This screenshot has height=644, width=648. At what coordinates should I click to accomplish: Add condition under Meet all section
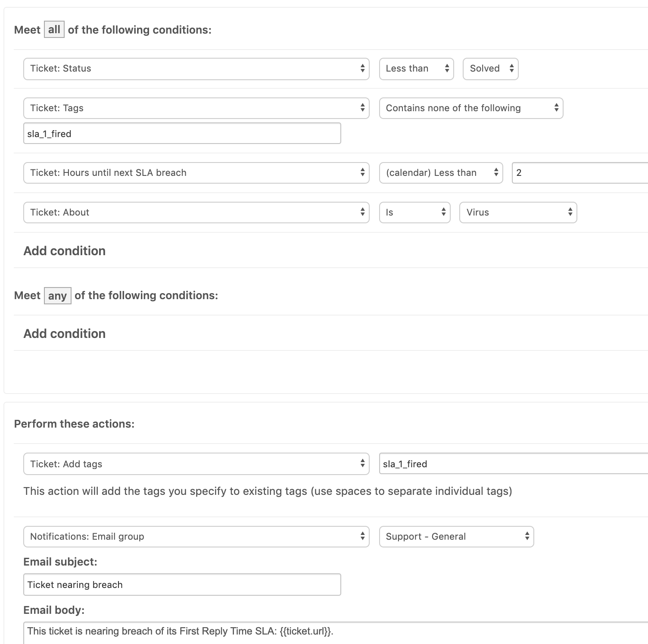[x=65, y=251]
